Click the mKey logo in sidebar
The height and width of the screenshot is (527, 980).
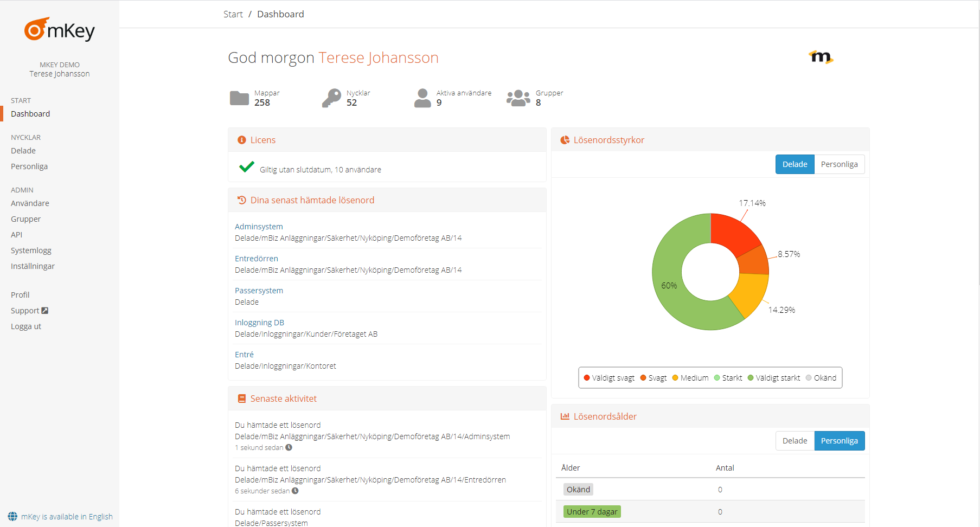pyautogui.click(x=59, y=30)
